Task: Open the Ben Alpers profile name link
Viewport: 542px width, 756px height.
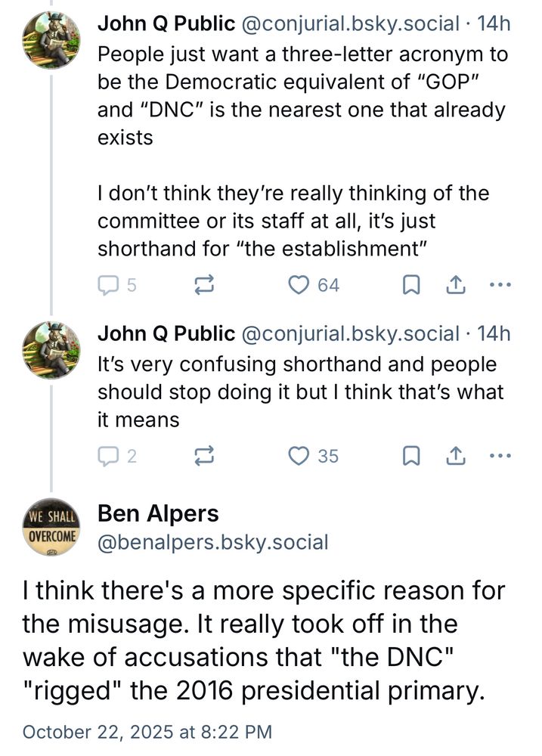Action: [158, 514]
